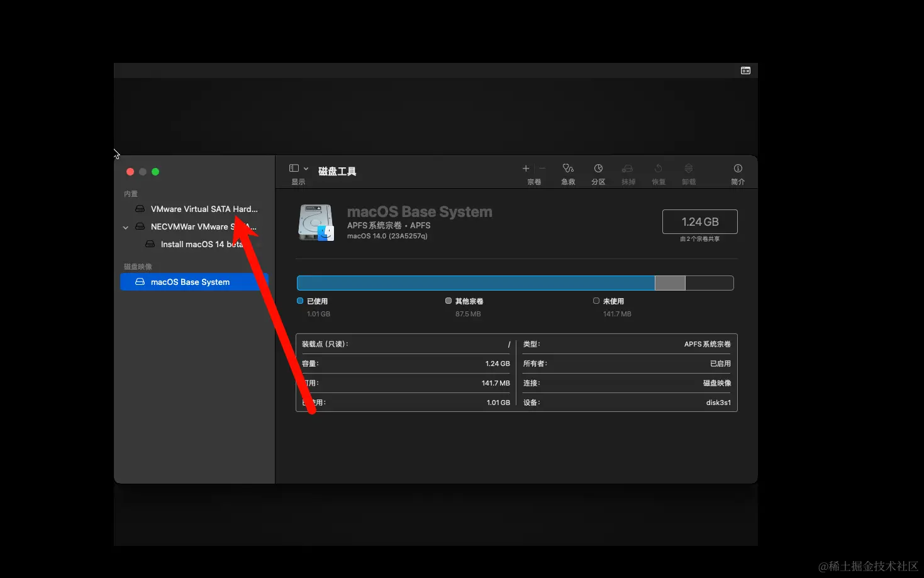Click the APFS 系统宗卷 type value in table

click(x=708, y=344)
